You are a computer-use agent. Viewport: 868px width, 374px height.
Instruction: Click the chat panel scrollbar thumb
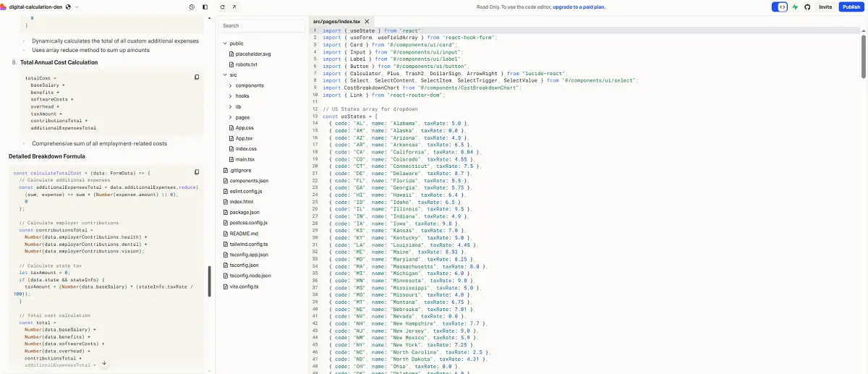pos(210,281)
